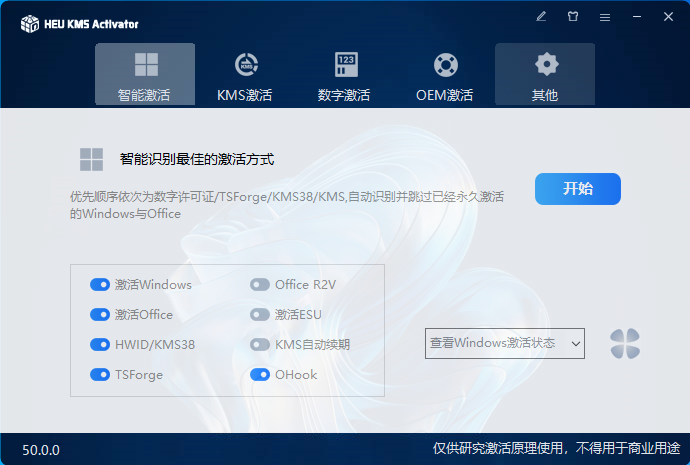Disable the TSForge toggle
This screenshot has height=465, width=690.
tap(100, 375)
